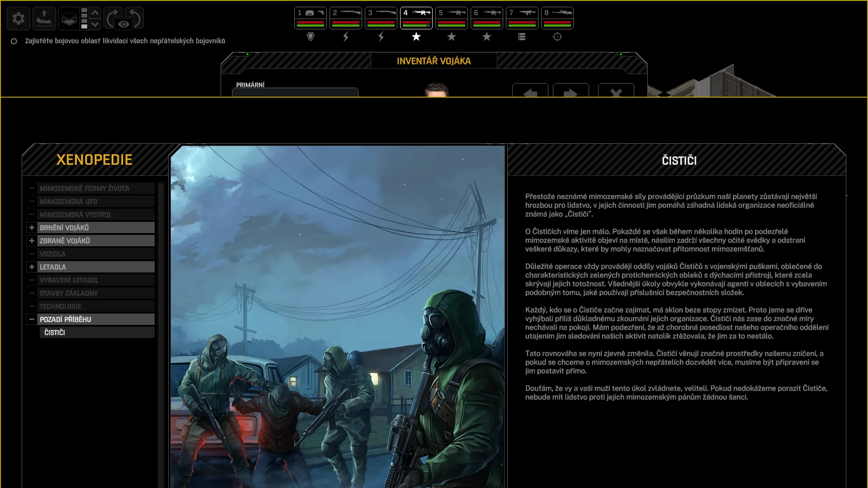Viewport: 868px width, 488px height.
Task: Click shield role icon under soldier 1
Action: (x=311, y=37)
